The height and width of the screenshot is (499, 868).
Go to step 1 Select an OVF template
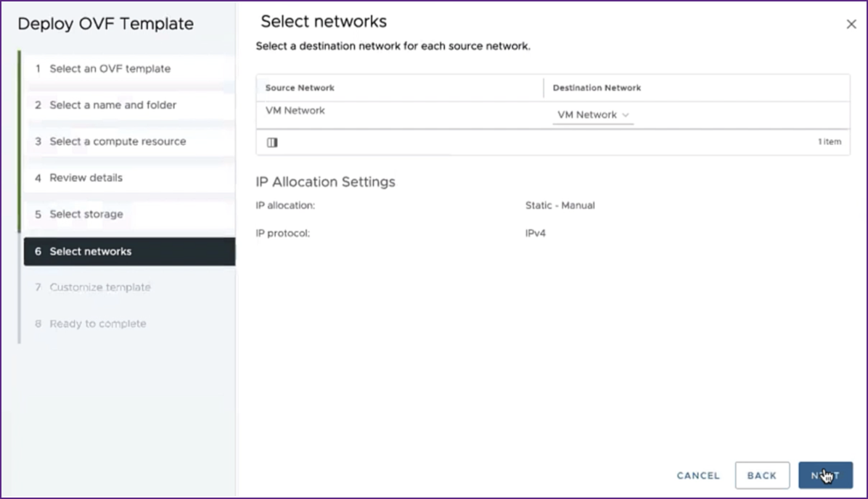coord(110,69)
